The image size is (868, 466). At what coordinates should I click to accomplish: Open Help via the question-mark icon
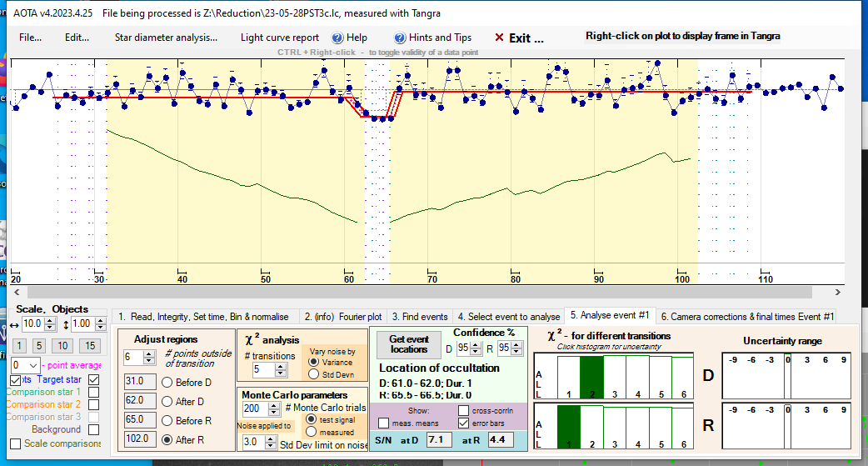pos(337,38)
